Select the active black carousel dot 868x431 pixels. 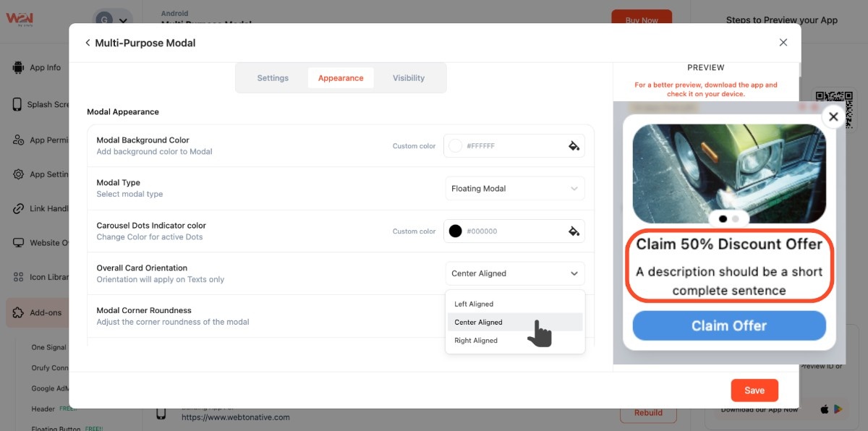(x=723, y=218)
